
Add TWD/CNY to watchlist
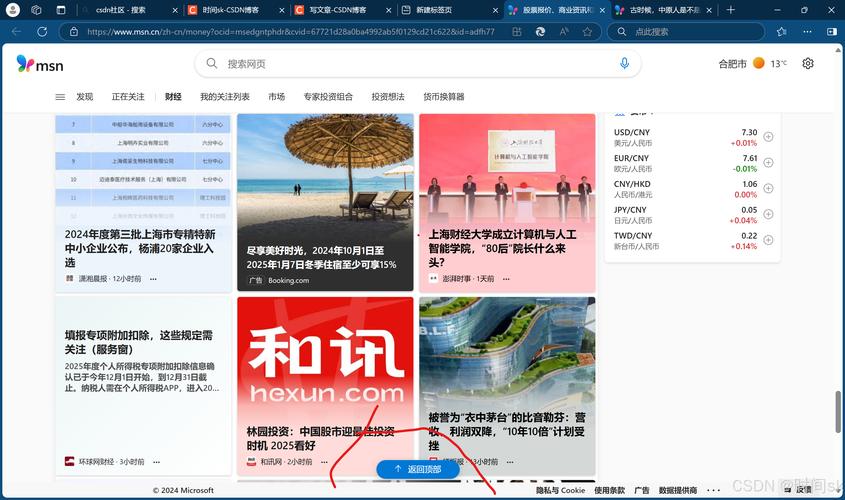tap(768, 240)
